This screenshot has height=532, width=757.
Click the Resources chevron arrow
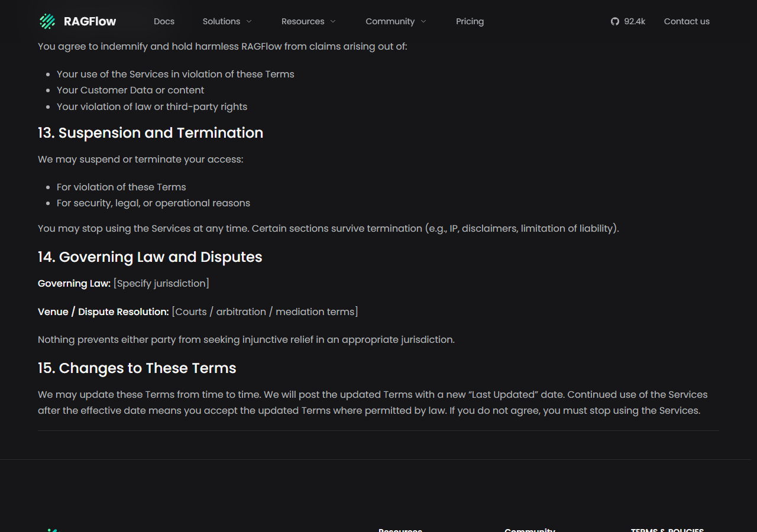pyautogui.click(x=333, y=21)
